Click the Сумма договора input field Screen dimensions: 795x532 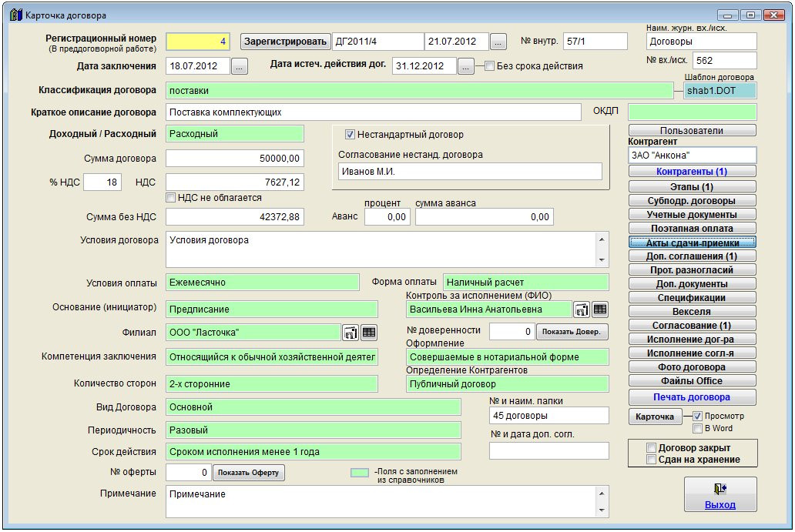(235, 159)
